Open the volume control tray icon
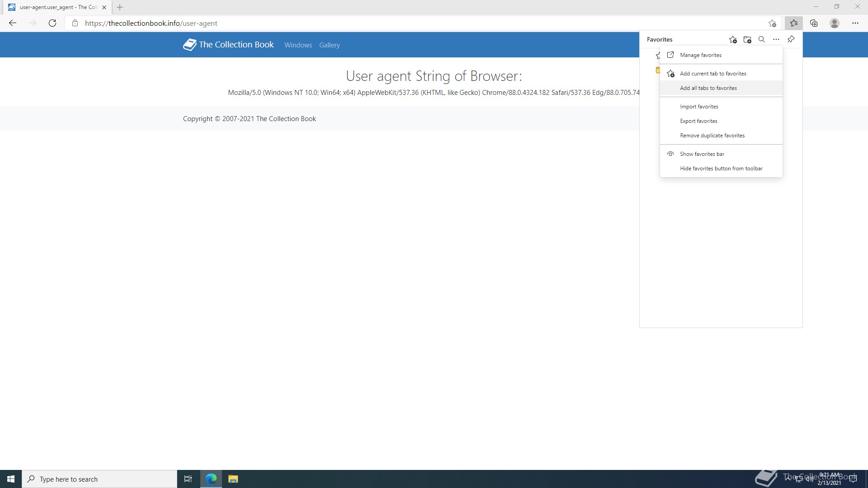The height and width of the screenshot is (488, 868). coord(809,479)
